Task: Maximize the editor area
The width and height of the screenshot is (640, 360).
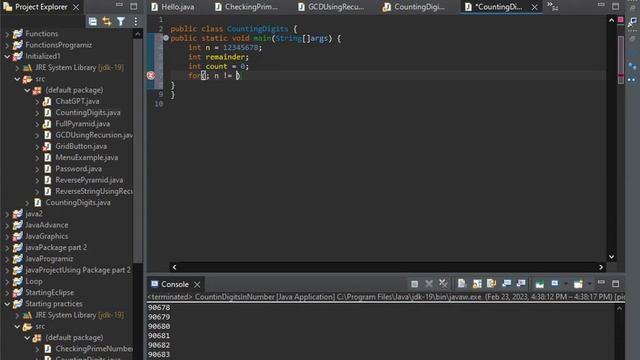Action: click(616, 6)
